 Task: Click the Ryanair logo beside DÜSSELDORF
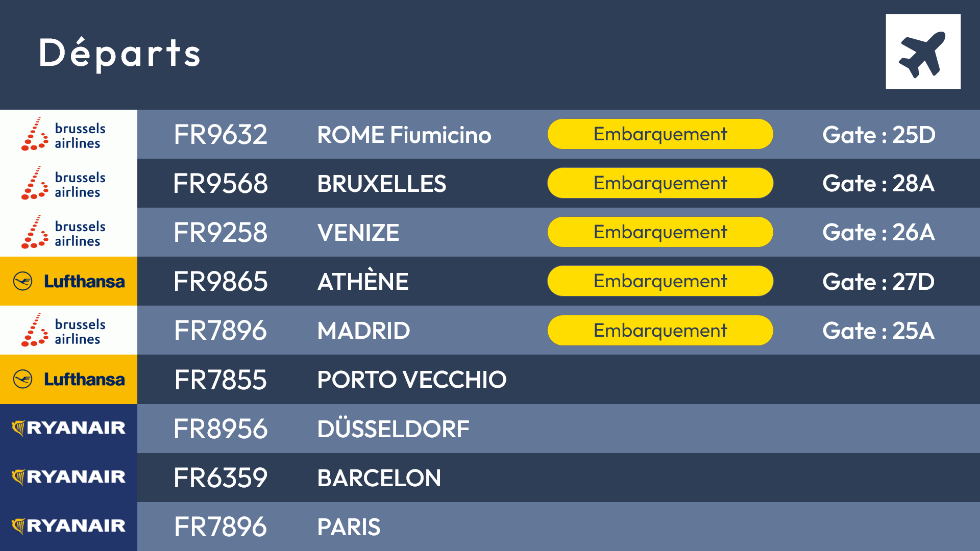pyautogui.click(x=68, y=429)
